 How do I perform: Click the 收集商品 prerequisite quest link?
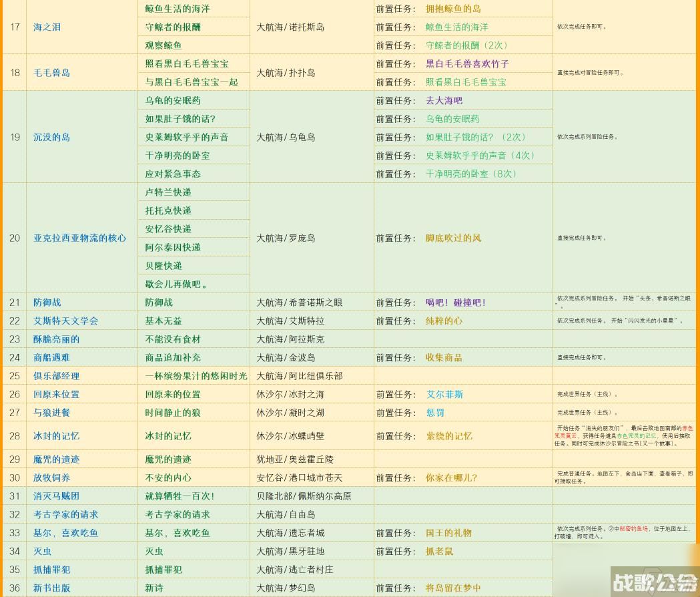[x=444, y=357]
